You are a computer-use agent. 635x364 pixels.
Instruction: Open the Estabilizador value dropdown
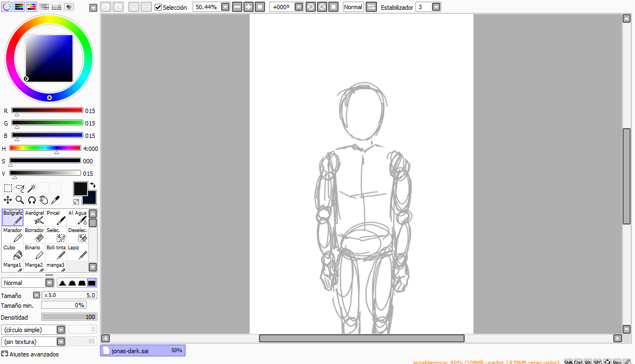436,7
